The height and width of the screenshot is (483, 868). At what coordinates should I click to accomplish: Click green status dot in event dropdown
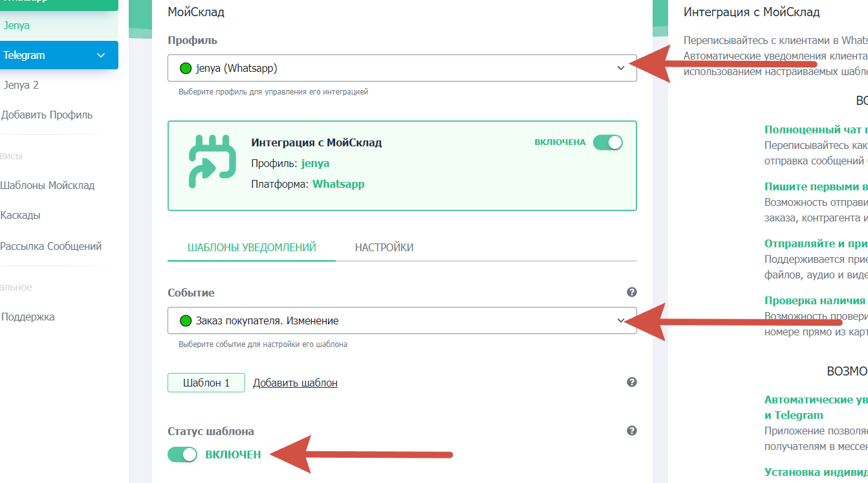pos(186,320)
